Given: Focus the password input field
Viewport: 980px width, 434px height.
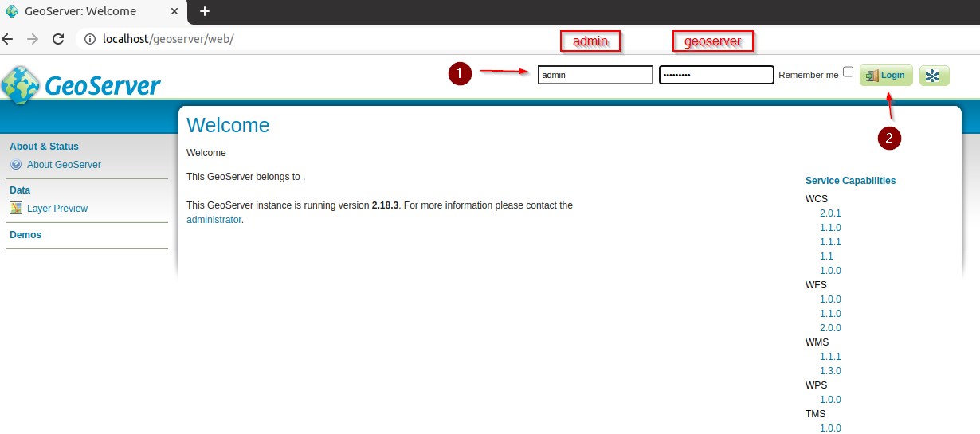Looking at the screenshot, I should (716, 75).
